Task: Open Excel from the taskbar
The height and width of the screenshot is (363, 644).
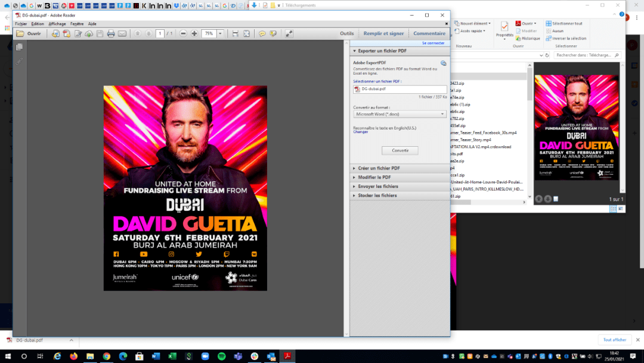Action: coord(172,356)
